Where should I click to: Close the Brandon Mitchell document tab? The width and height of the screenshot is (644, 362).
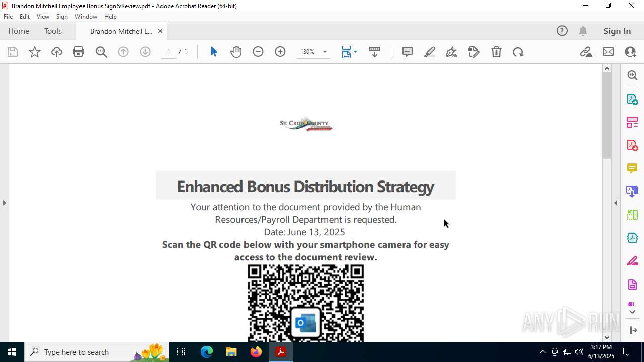tap(160, 31)
